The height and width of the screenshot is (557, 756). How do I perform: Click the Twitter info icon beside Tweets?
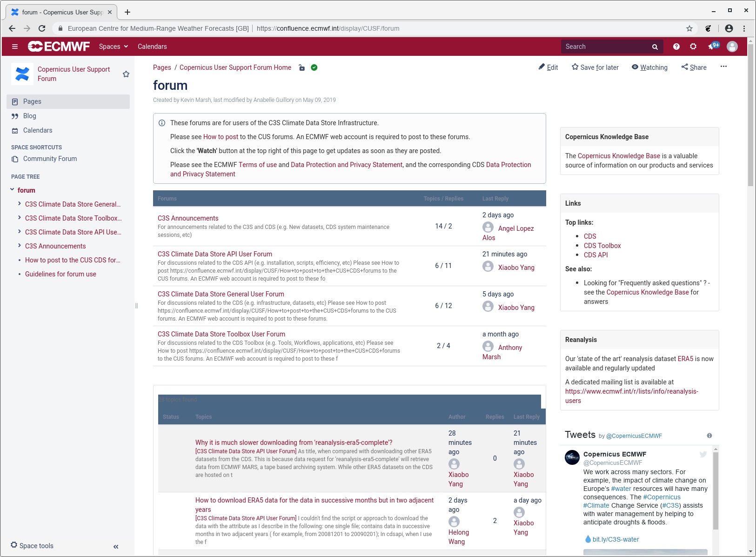[x=709, y=436]
